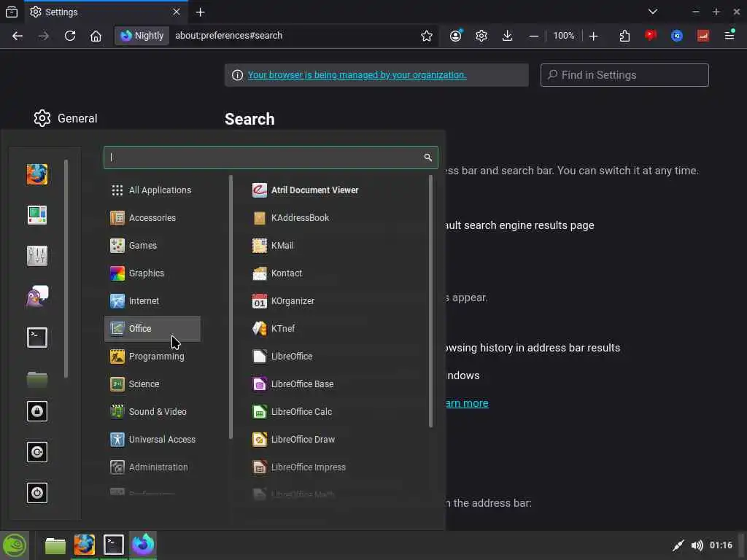
Task: Launch KOrganizer
Action: (336, 301)
